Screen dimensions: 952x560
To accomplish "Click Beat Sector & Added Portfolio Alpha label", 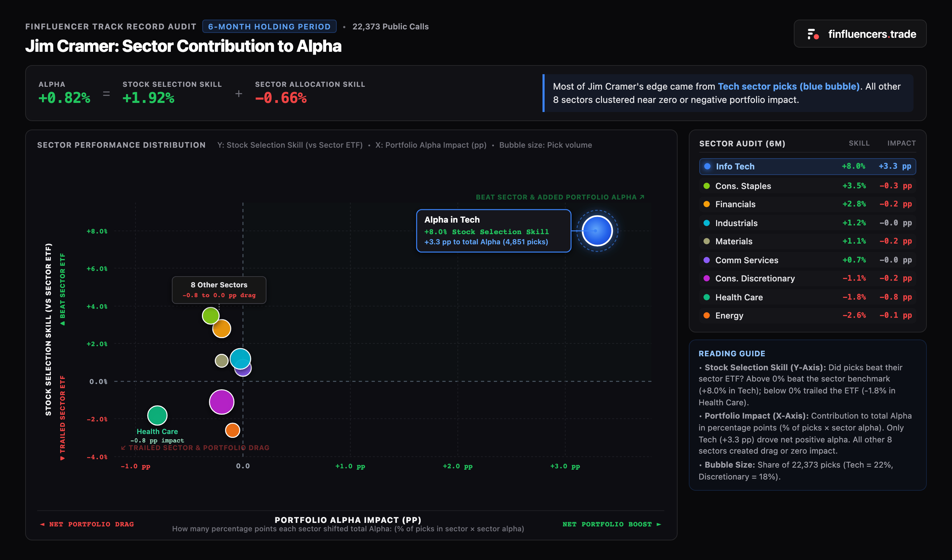I will (560, 197).
